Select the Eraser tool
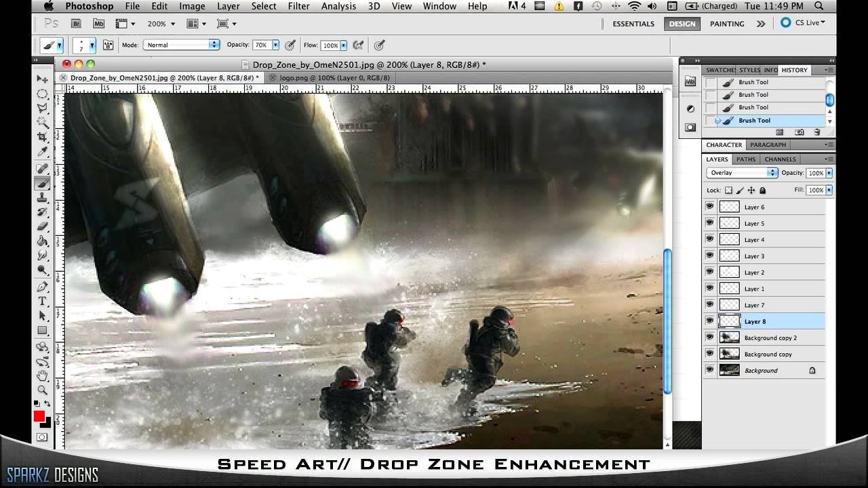The image size is (868, 488). (43, 226)
